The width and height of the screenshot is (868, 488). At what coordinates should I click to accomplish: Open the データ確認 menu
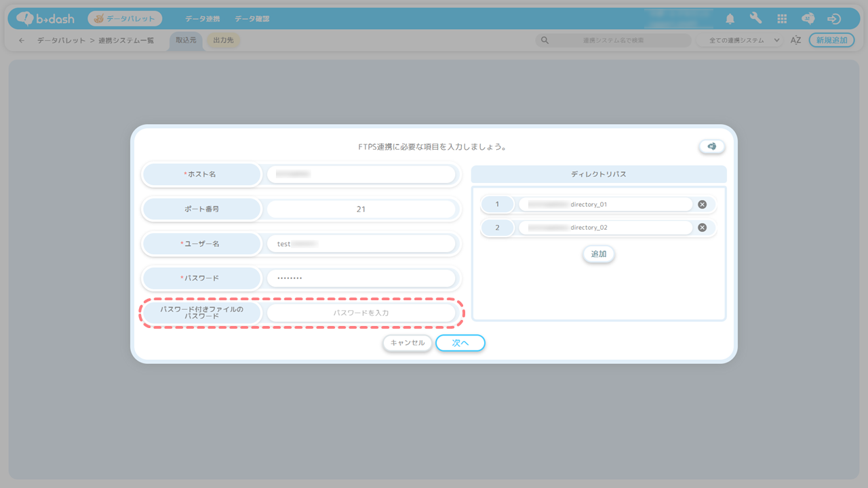(x=252, y=19)
